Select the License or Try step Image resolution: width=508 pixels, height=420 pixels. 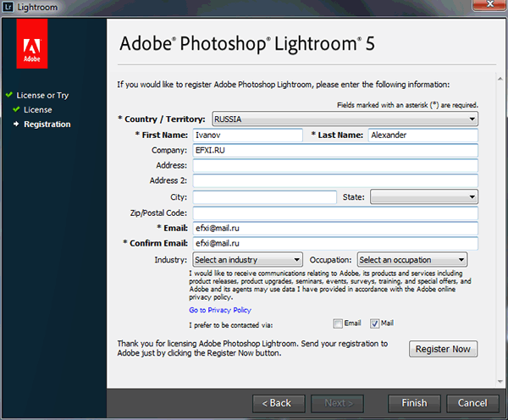pos(42,96)
